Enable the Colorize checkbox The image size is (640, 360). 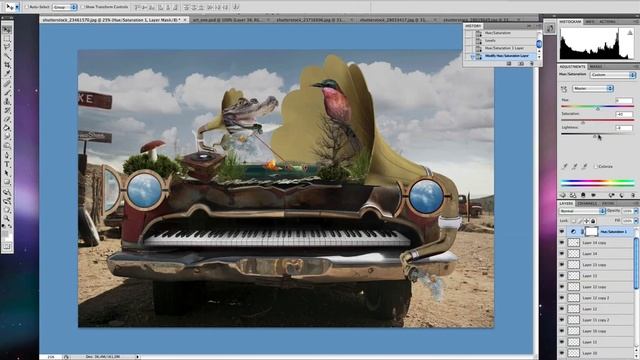[x=596, y=167]
